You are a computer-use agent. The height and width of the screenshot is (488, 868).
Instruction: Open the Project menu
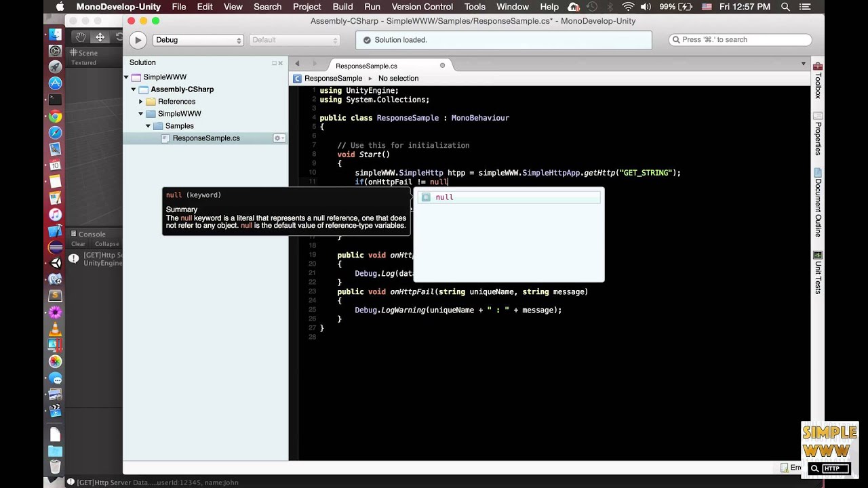(307, 7)
